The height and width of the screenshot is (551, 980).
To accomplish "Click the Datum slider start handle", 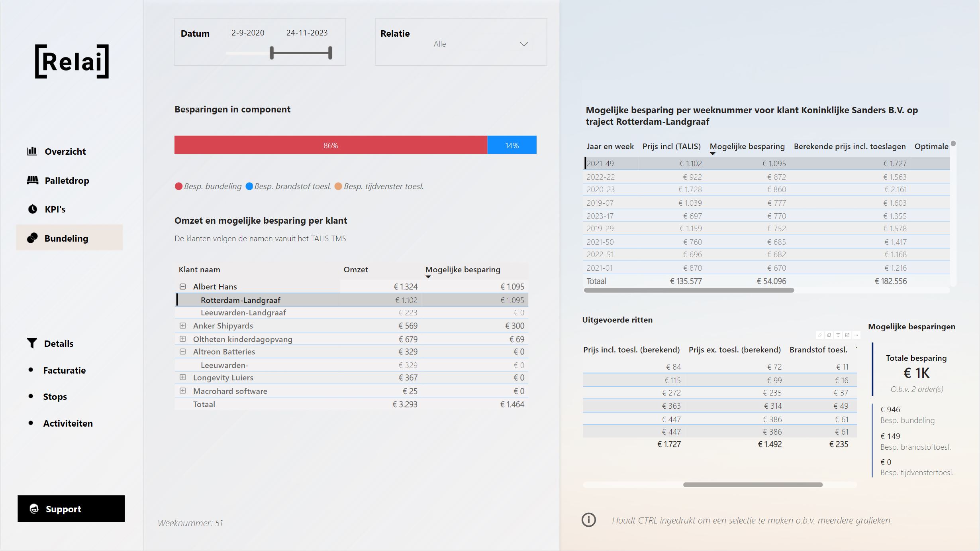I will tap(272, 53).
